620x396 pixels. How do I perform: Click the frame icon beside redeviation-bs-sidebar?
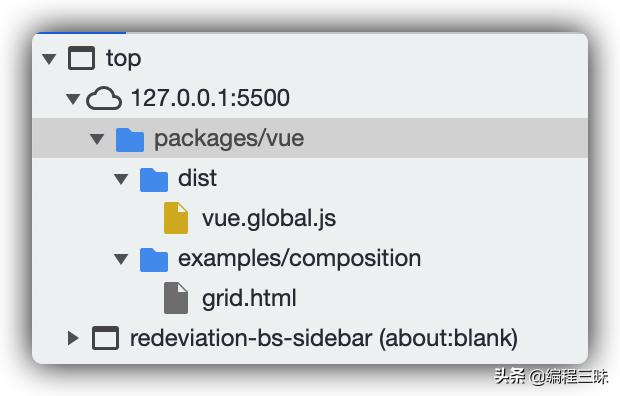pos(105,338)
